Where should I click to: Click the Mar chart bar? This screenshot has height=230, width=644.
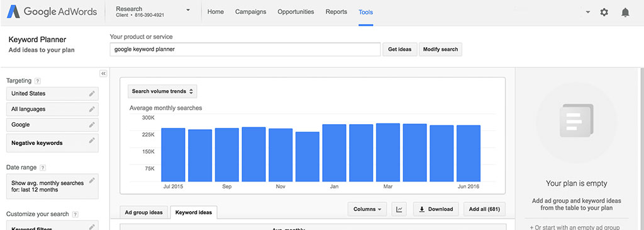pos(387,152)
